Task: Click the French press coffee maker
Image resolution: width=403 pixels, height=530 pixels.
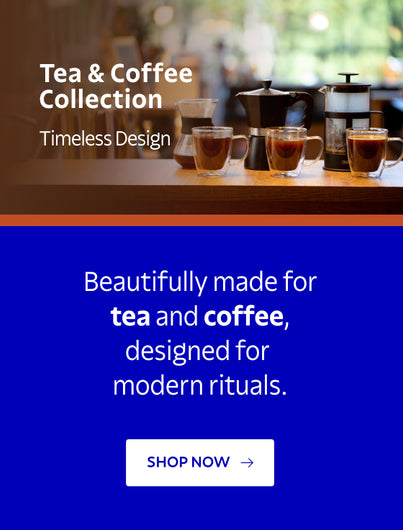Action: click(348, 120)
